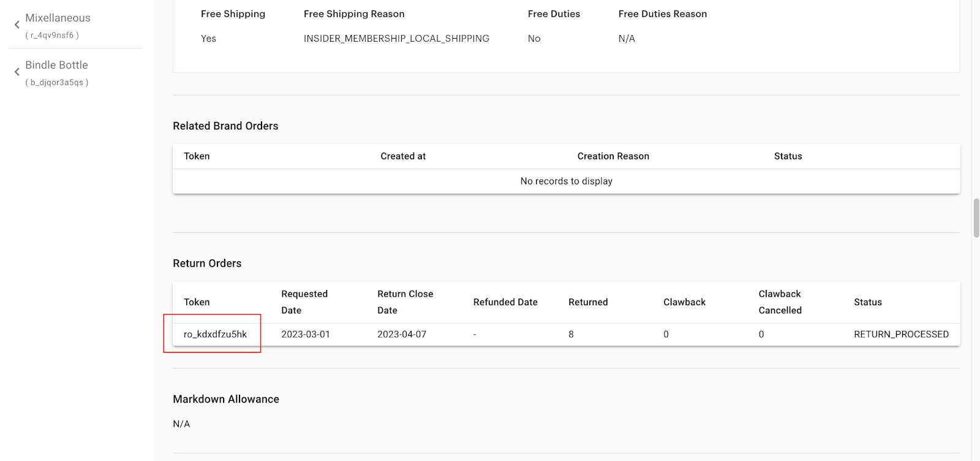
Task: Click the Free Duties Reason N/A value
Action: pyautogui.click(x=627, y=39)
